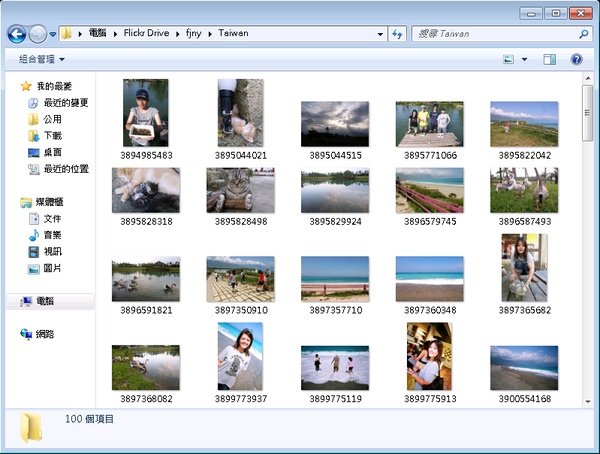Click the folder icon in address bar
Screen dimensions: 600x454
click(66, 33)
